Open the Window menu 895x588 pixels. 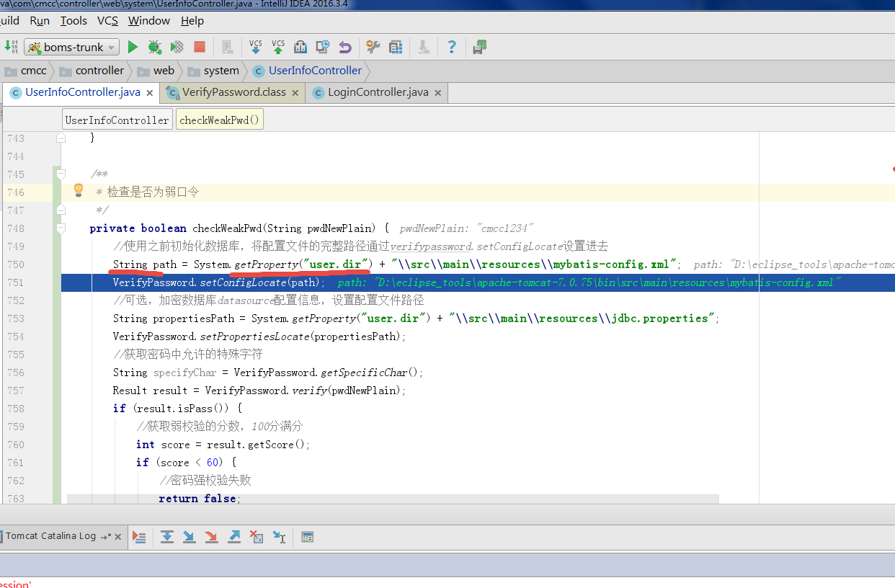(x=149, y=21)
